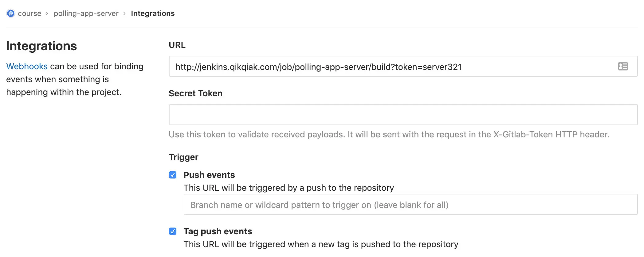Screen dimensions: 644x257
Task: Click the Integrations page heading
Action: 41,46
